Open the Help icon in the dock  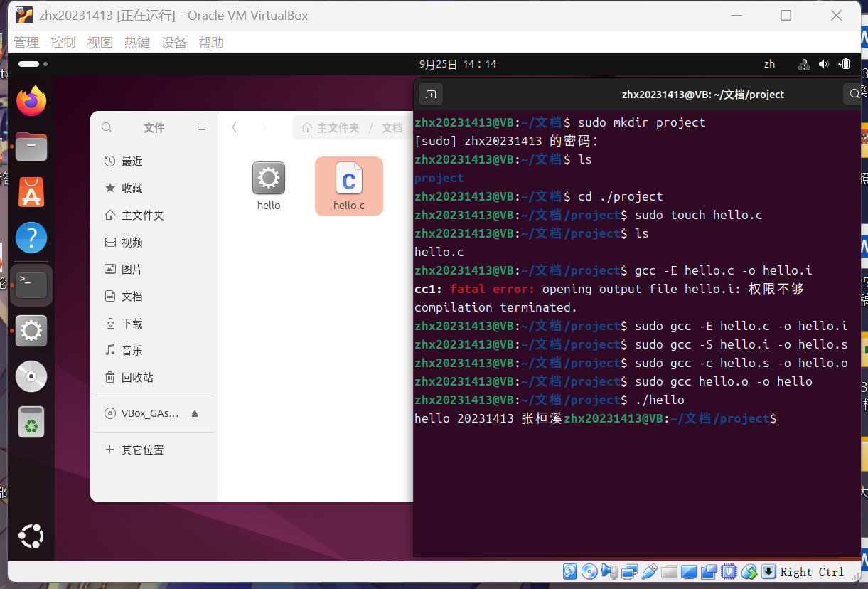(31, 238)
